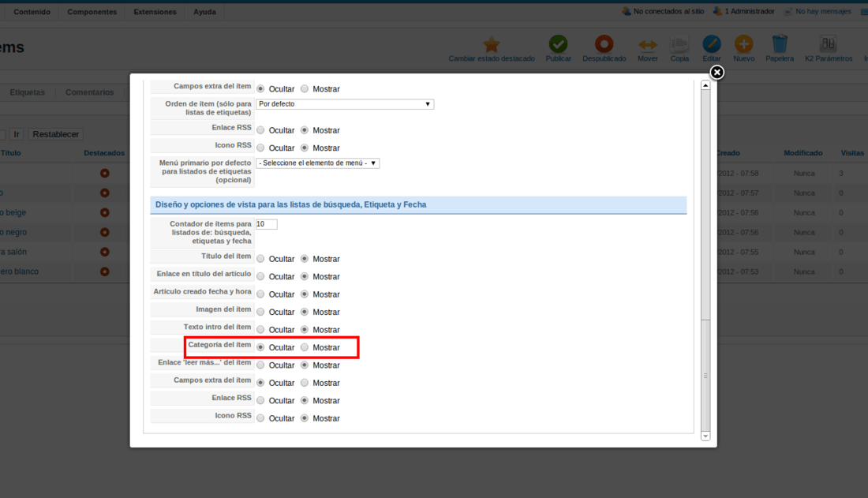Viewport: 868px width, 498px height.
Task: Open the 'blanco' item link
Action: 20,271
